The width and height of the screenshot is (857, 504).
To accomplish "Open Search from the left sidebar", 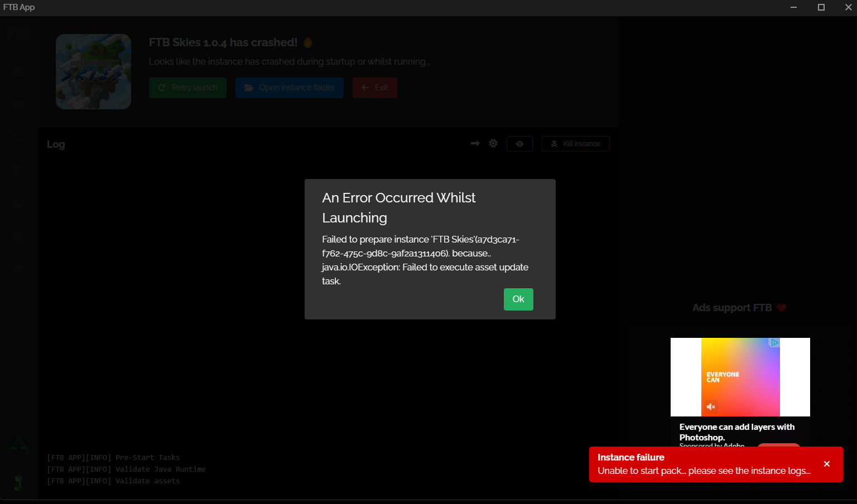I will pyautogui.click(x=18, y=137).
